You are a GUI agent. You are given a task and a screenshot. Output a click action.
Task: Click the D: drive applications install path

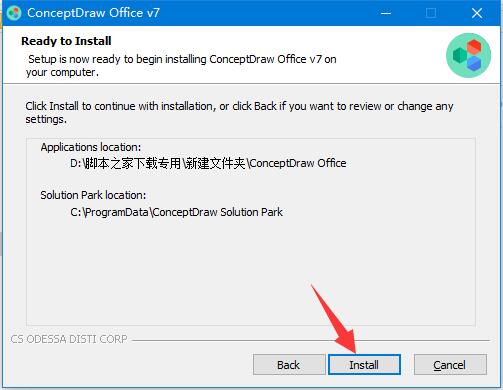(208, 163)
